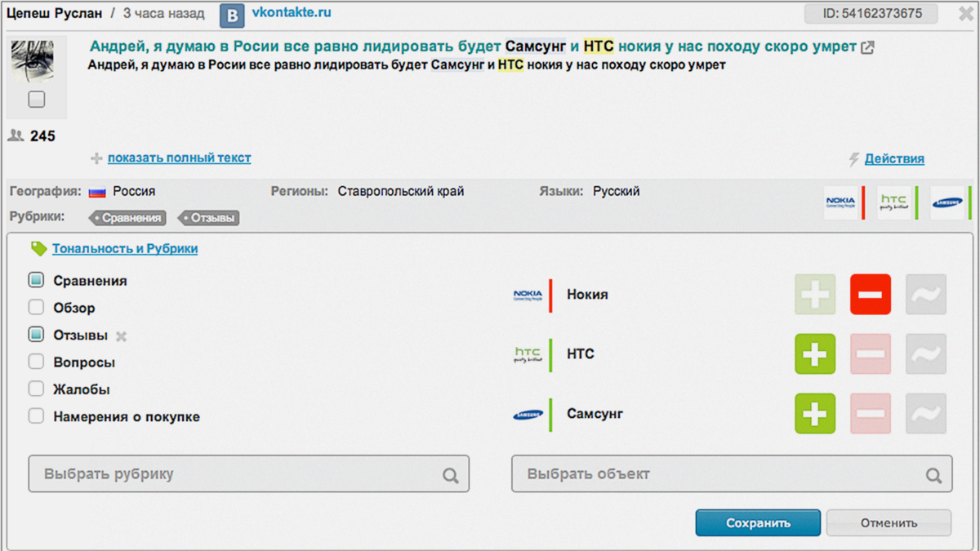Click the VKontakte source icon
Image resolution: width=980 pixels, height=551 pixels.
pyautogui.click(x=233, y=16)
